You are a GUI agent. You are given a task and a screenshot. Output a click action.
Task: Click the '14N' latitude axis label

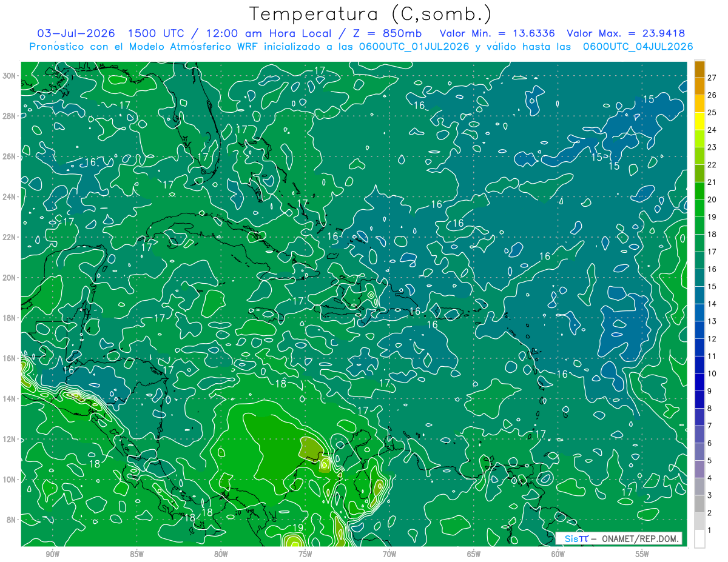click(10, 399)
